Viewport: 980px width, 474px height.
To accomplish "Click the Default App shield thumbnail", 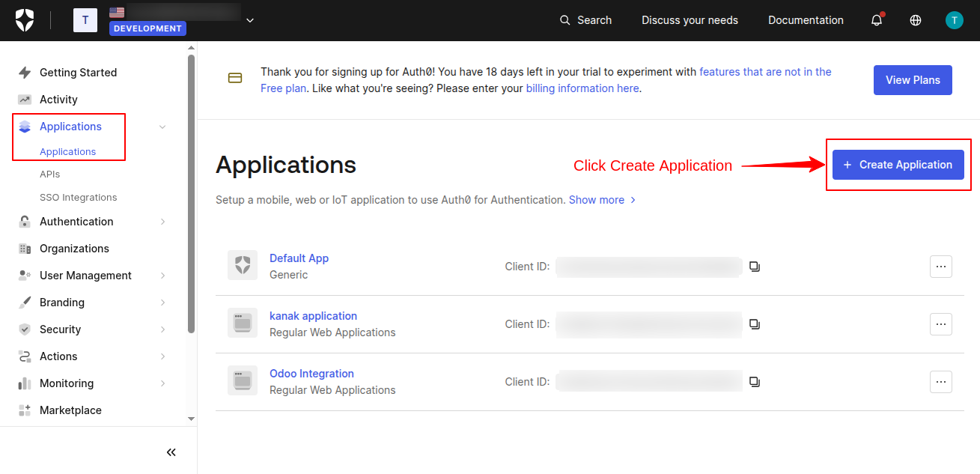I will point(243,265).
